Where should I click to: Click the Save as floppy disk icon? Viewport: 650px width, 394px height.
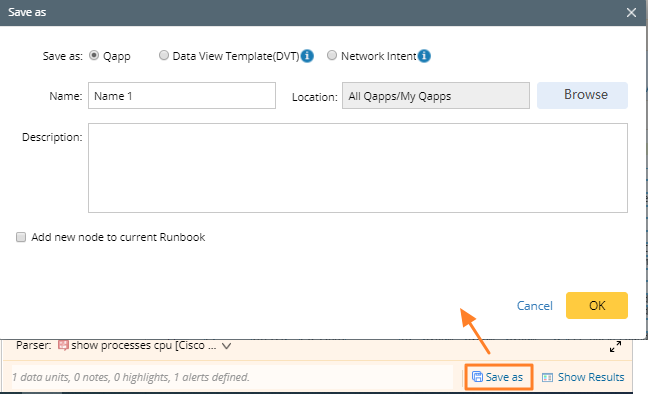tap(478, 377)
